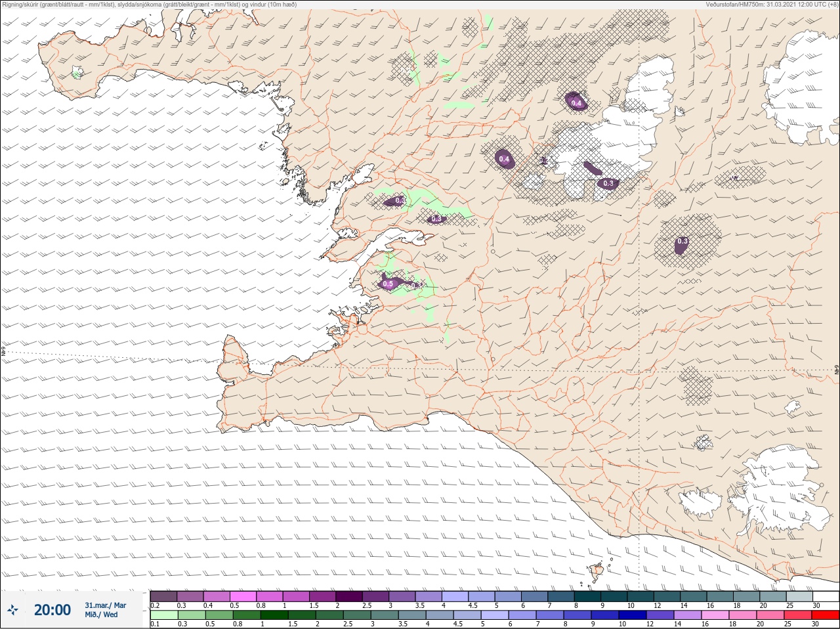Viewport: 840px width, 629px height.
Task: Click lower legend pale green swatch starting at 0.1
Action: 163,615
